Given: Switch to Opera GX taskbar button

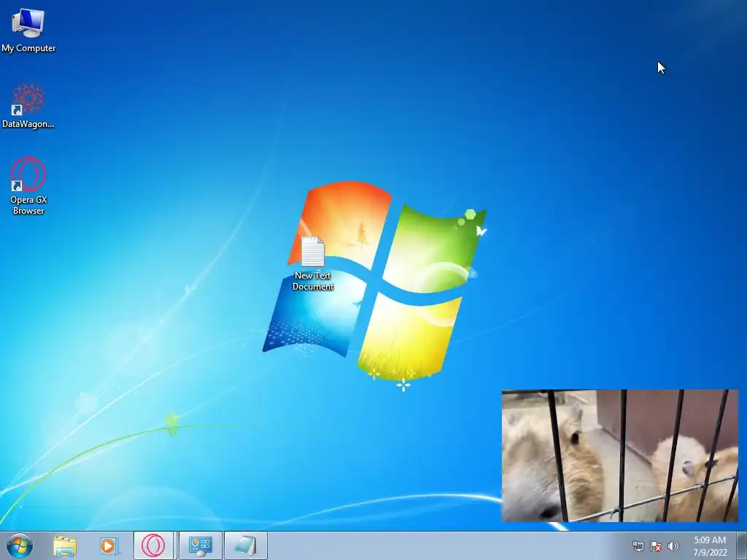Looking at the screenshot, I should [x=153, y=545].
